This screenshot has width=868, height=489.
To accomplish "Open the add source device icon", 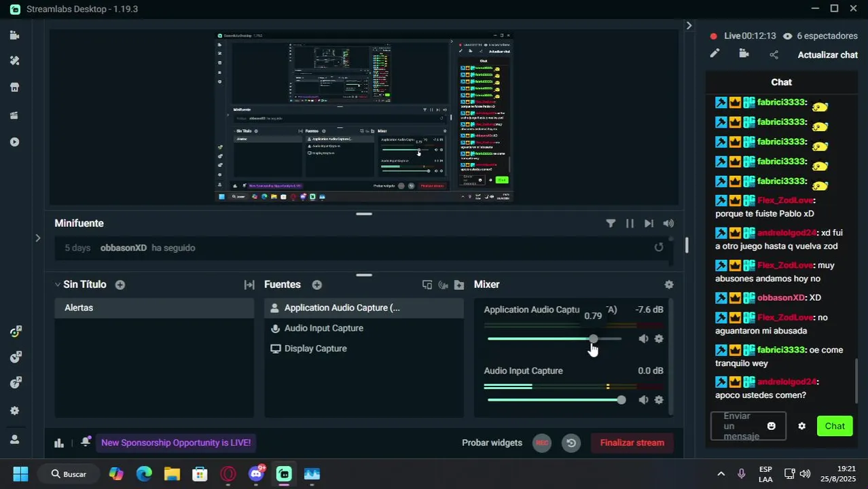I will 427,285.
